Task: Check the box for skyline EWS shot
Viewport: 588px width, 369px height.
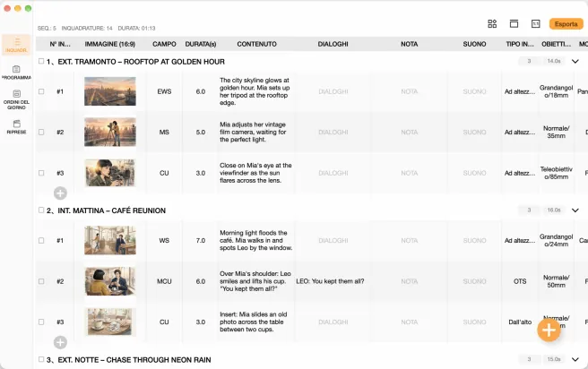Action: coord(41,91)
